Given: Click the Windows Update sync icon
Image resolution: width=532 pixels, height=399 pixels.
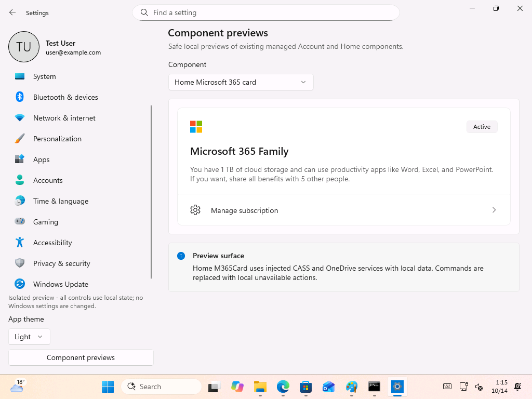Looking at the screenshot, I should [x=20, y=284].
